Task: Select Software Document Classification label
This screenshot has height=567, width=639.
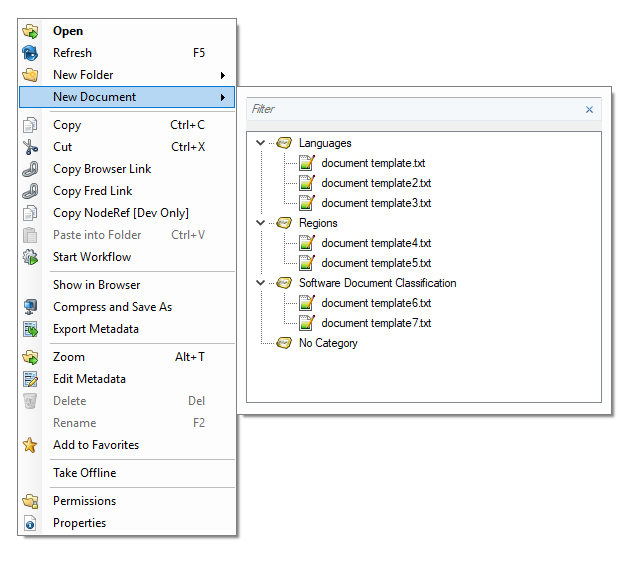Action: [x=377, y=283]
